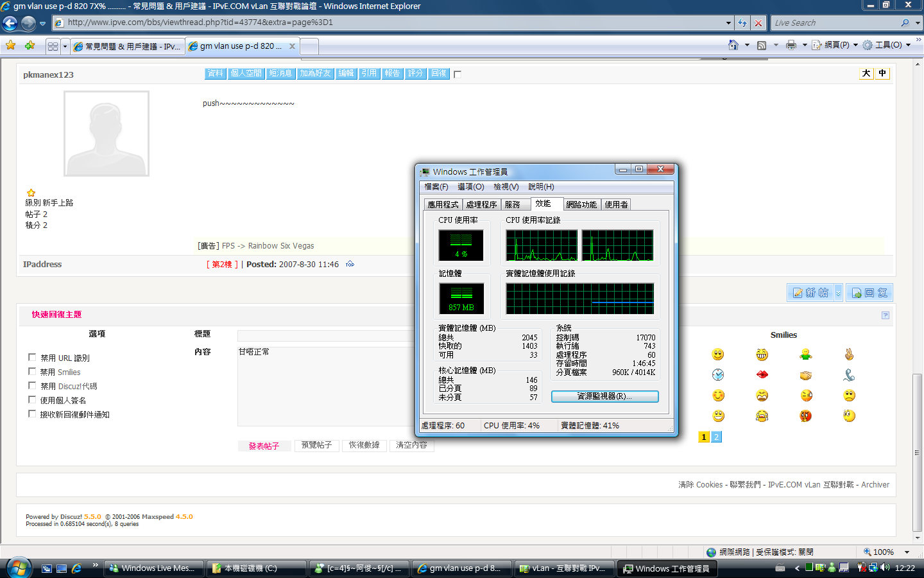This screenshot has height=578, width=924.
Task: Click the Home icon in IE toolbar
Action: 733,45
